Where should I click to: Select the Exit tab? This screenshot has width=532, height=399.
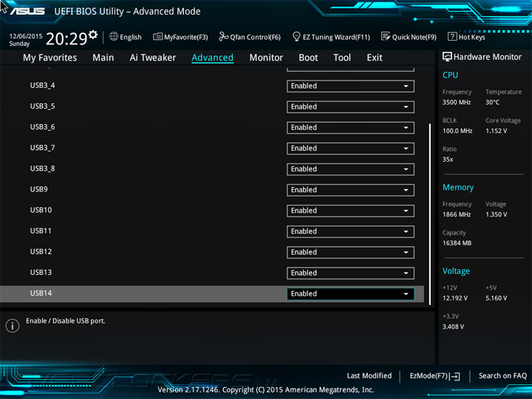pyautogui.click(x=375, y=58)
